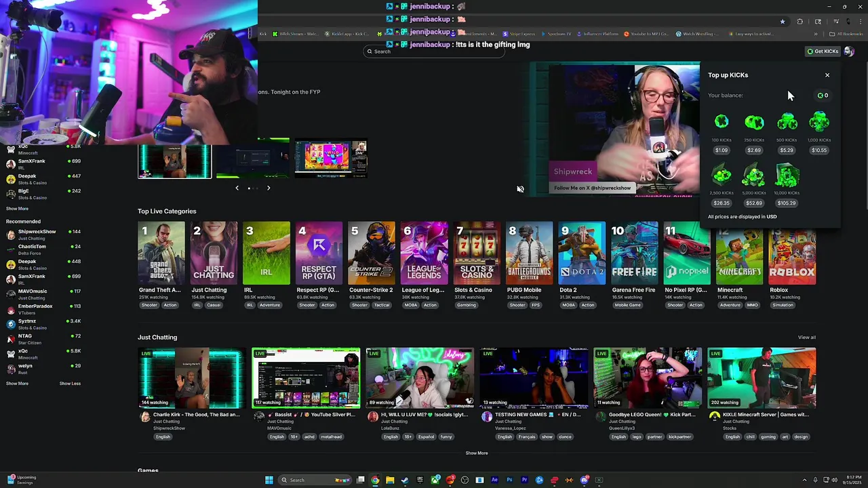Open All Bookmarks folder
Viewport: 868px width, 488px height.
pos(846,34)
